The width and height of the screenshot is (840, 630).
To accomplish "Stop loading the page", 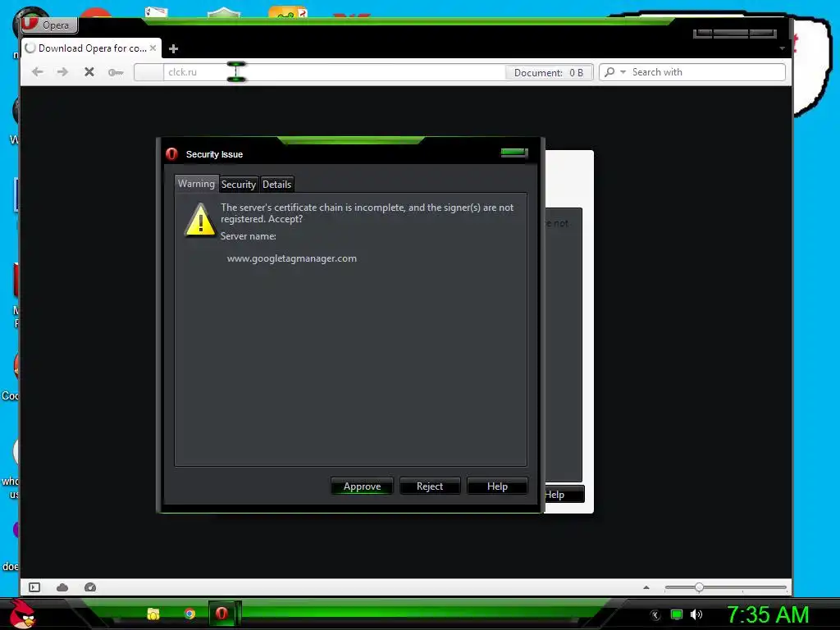I will pyautogui.click(x=89, y=72).
